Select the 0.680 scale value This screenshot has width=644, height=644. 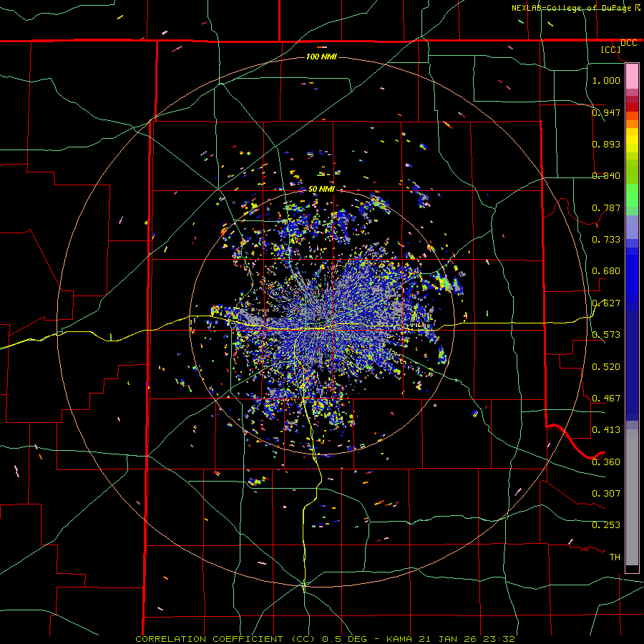(x=606, y=271)
